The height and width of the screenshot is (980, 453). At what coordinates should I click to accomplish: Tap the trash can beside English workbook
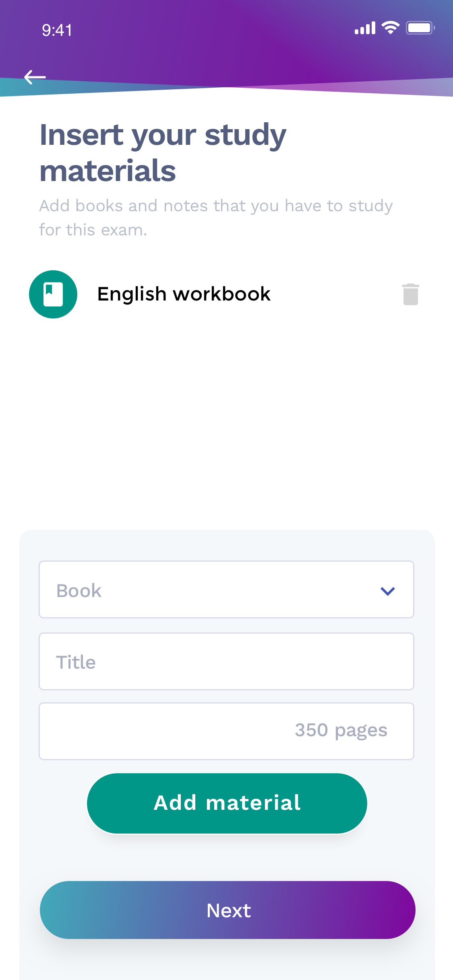[411, 294]
